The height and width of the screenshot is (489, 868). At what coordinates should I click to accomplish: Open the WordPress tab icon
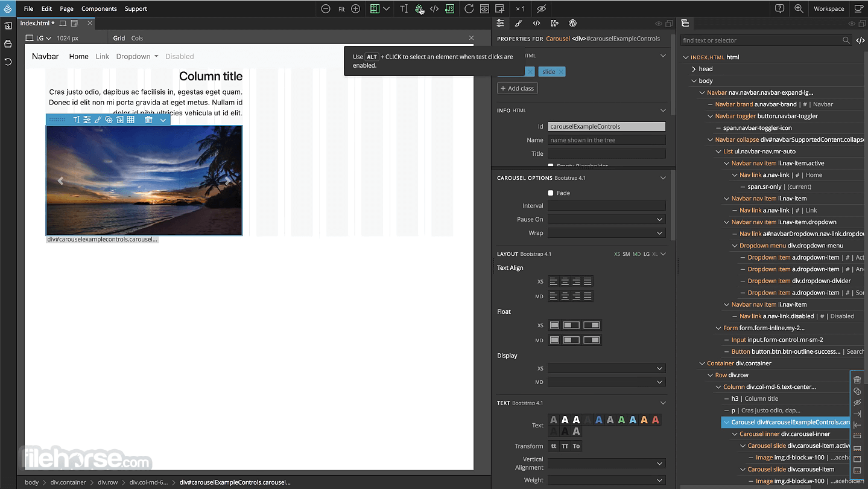click(573, 24)
